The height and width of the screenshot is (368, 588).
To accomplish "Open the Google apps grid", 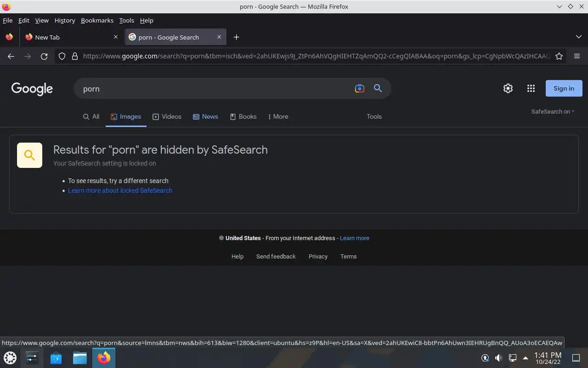I will [x=531, y=88].
